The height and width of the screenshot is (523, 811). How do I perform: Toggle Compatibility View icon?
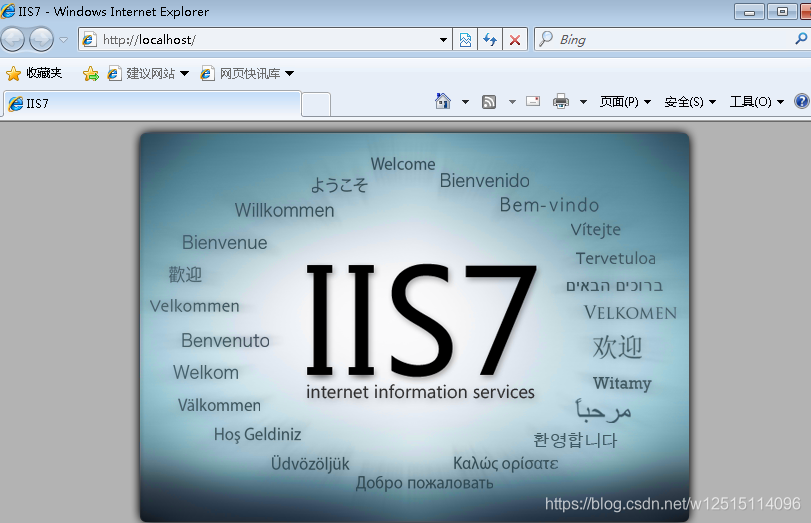465,39
